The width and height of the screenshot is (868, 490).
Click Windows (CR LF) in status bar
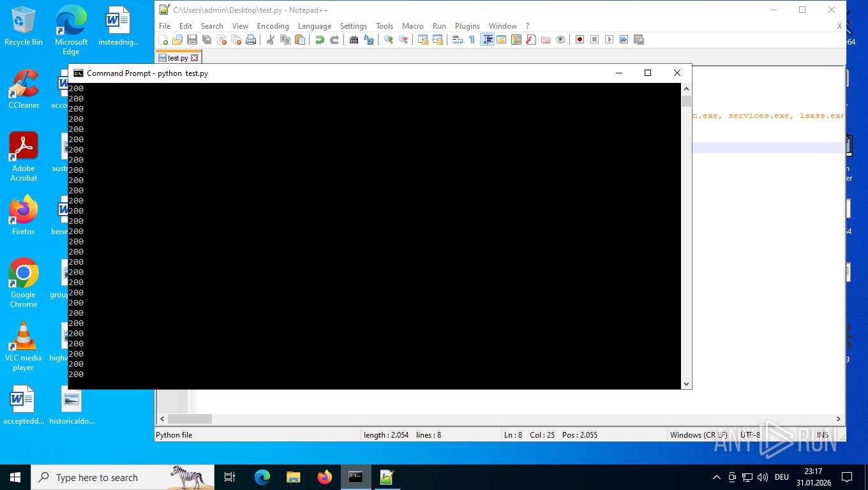(x=698, y=435)
